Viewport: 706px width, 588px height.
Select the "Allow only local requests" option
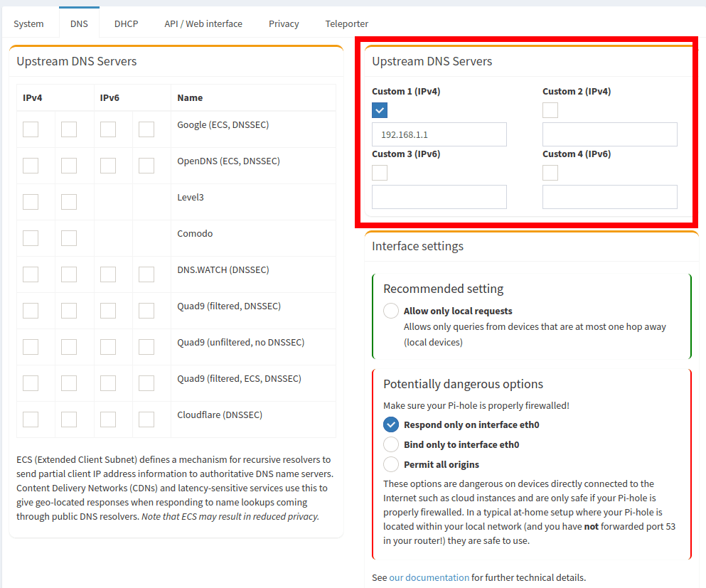pyautogui.click(x=391, y=311)
